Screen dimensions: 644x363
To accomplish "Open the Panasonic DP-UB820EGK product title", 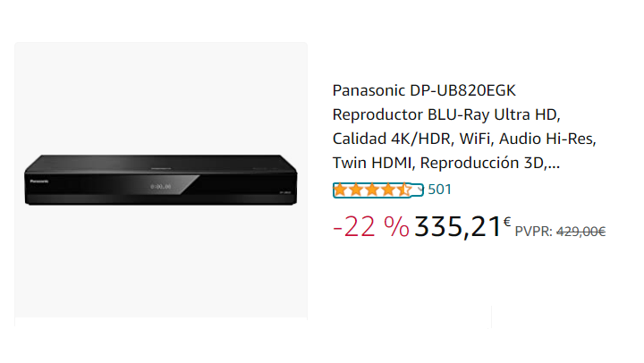I will point(424,90).
